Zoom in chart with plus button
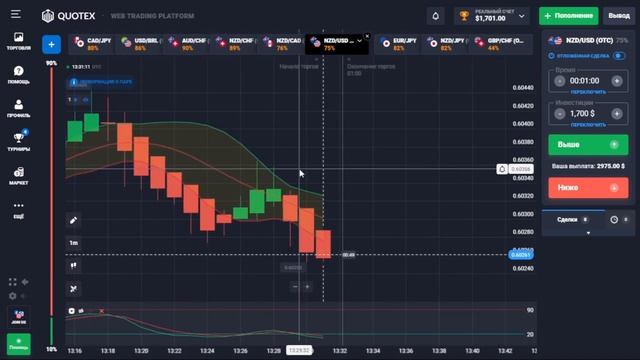The width and height of the screenshot is (640, 360). click(x=307, y=287)
